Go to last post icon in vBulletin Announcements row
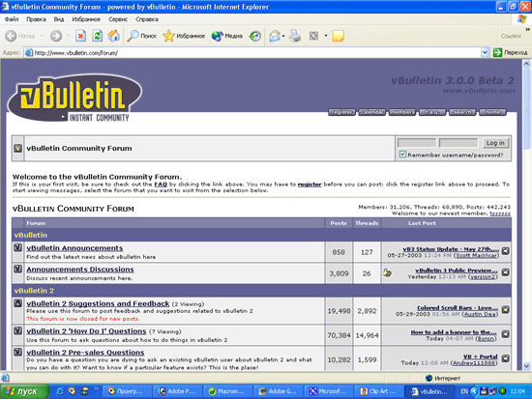 point(506,251)
